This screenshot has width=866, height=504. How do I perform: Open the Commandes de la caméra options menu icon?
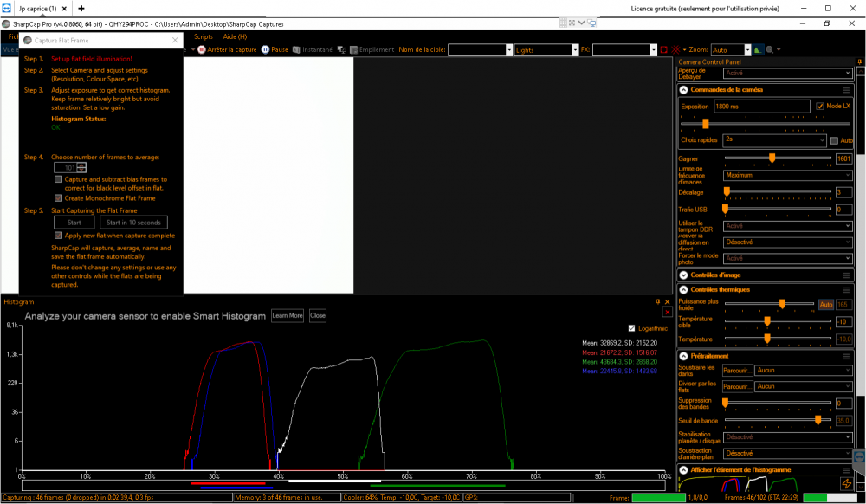[846, 89]
